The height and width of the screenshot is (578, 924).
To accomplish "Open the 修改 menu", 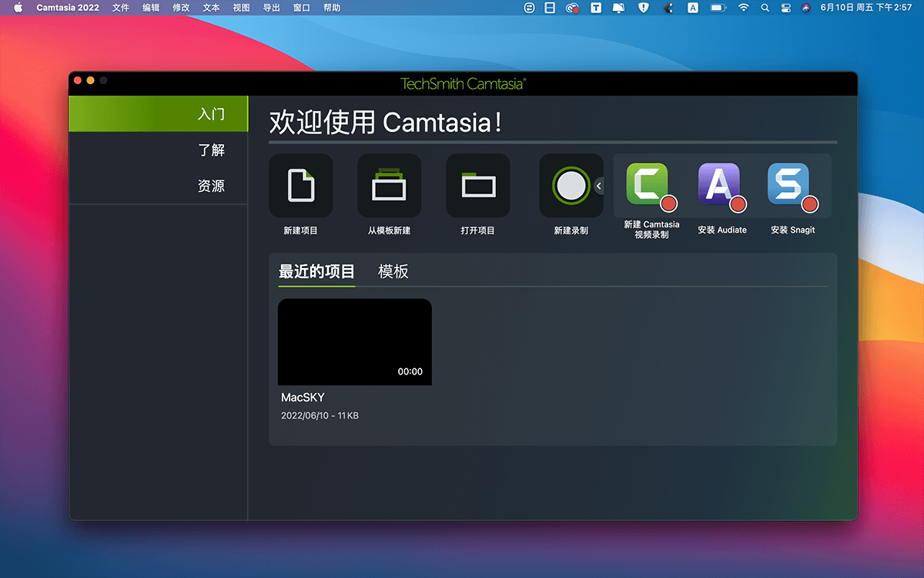I will pos(181,8).
